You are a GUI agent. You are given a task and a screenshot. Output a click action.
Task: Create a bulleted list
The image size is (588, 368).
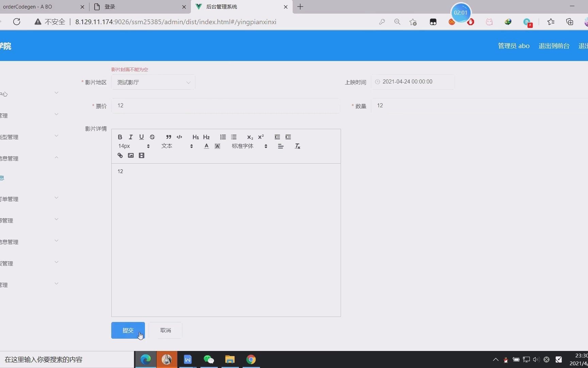[x=234, y=137]
